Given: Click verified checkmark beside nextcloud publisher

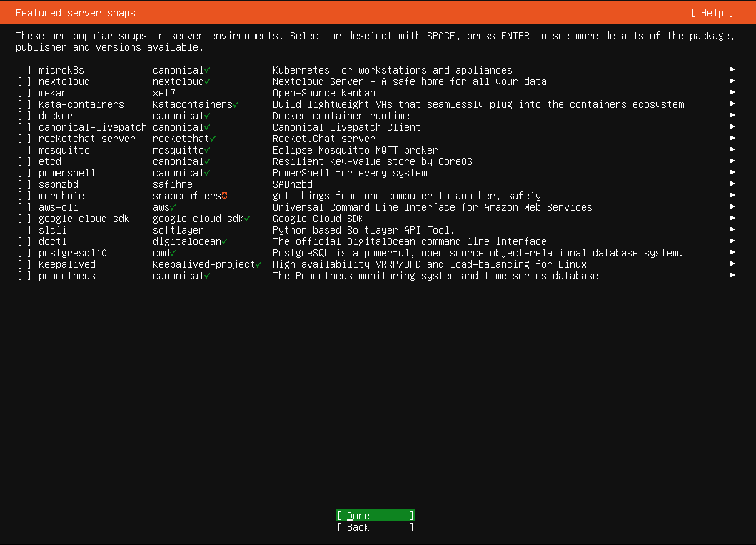Looking at the screenshot, I should pyautogui.click(x=207, y=82).
